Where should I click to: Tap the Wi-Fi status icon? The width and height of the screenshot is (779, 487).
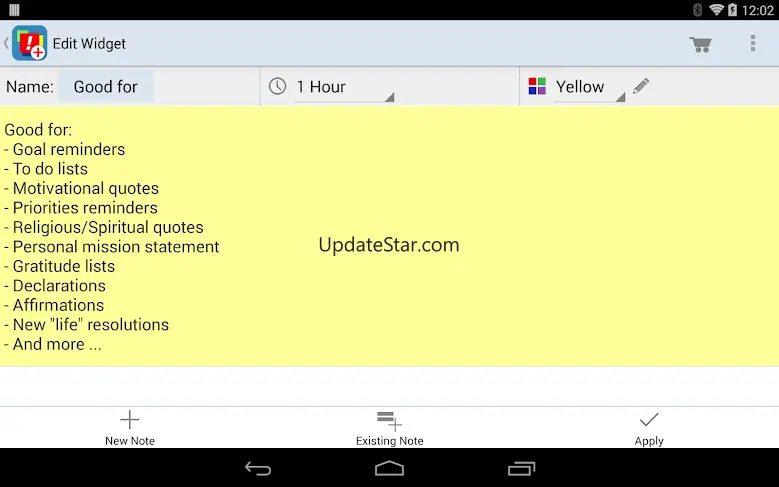(x=716, y=9)
